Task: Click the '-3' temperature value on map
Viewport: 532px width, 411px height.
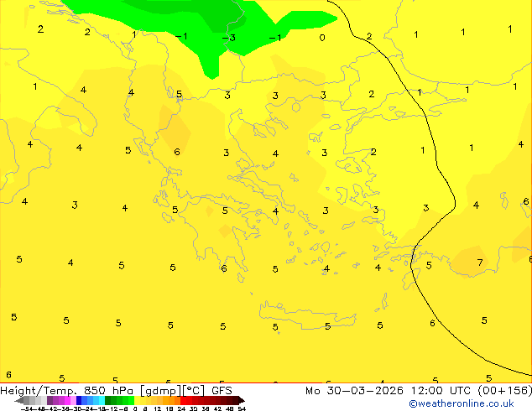Action: [x=229, y=38]
